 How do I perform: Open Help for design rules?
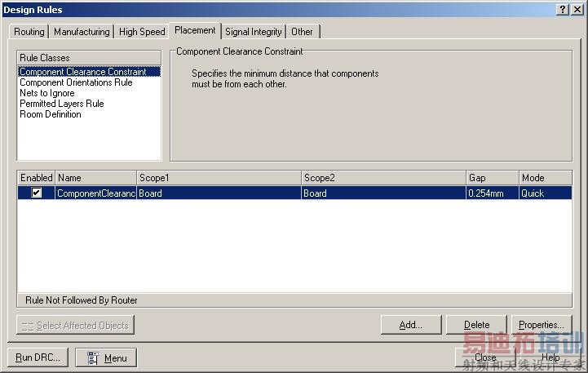[x=550, y=357]
